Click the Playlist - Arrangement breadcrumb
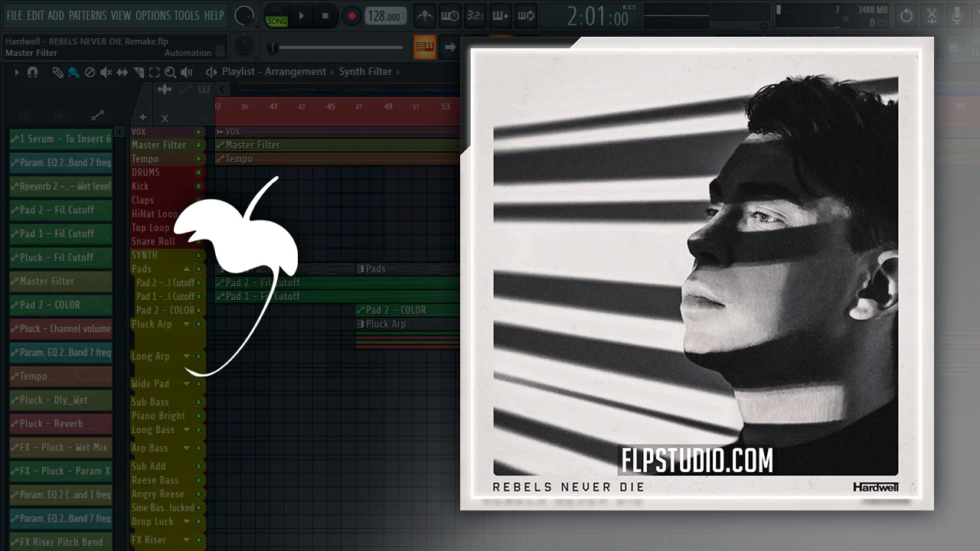Viewport: 980px width, 551px height. tap(274, 72)
